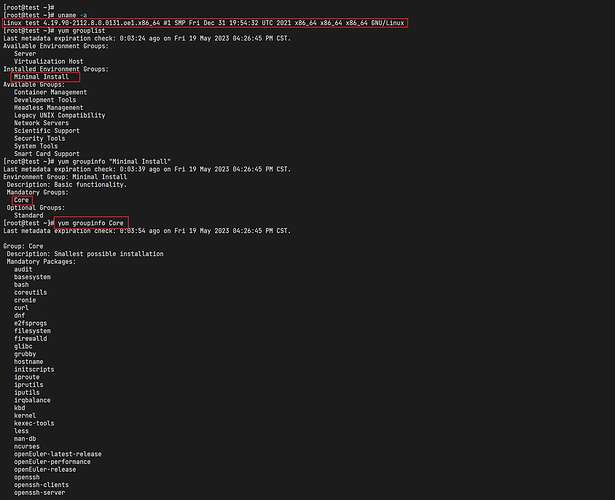Select the "Virtualization Host" environment group entry

click(x=50, y=61)
